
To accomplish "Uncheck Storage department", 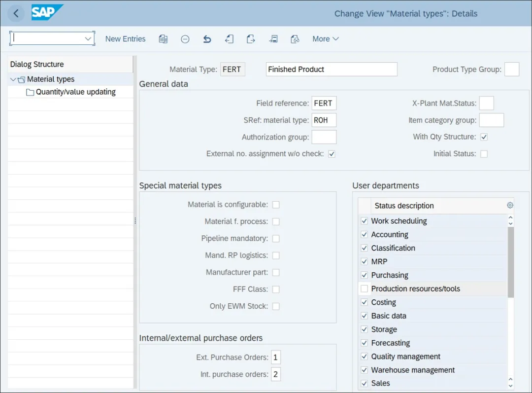I will pyautogui.click(x=364, y=329).
